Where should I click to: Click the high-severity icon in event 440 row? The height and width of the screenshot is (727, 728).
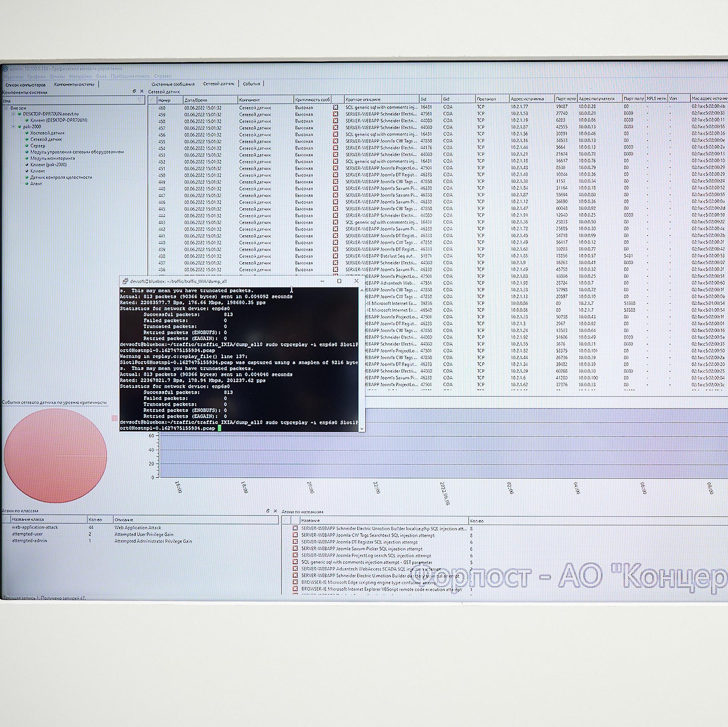click(x=335, y=243)
